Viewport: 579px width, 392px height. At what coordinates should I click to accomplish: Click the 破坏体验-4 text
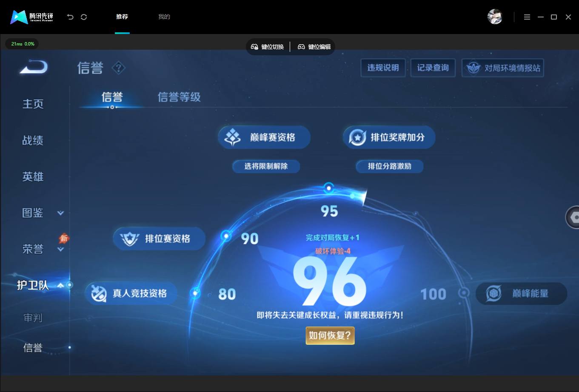click(x=333, y=251)
